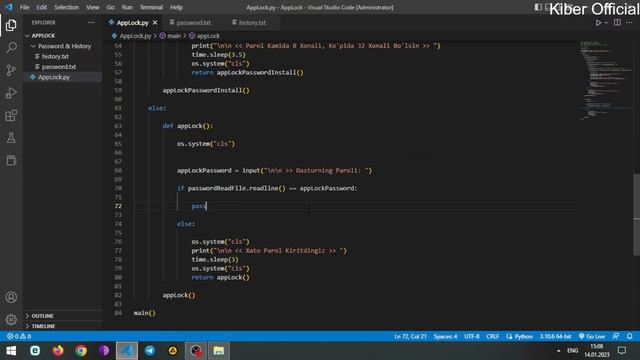Start Go Live server
Screen dimensions: 640x360
592,336
